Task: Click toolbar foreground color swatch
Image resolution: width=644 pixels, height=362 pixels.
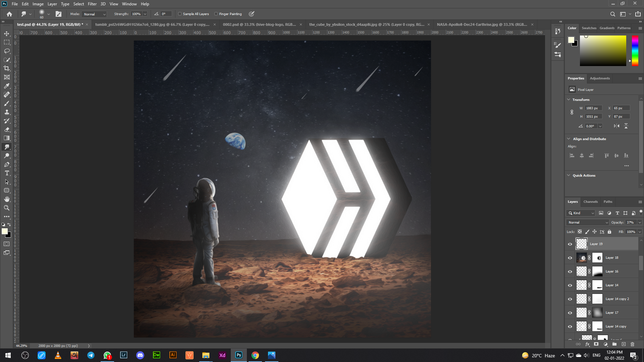Action: 5,231
